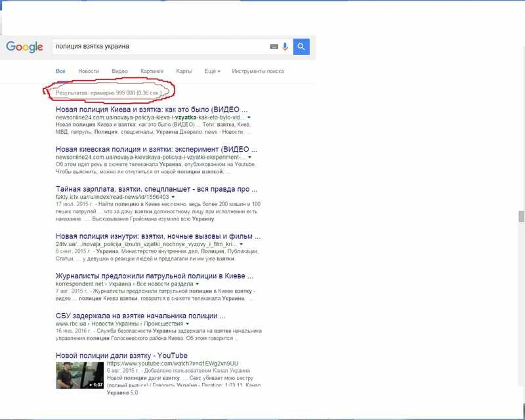Expand arrow next to novaya-kievskaya-policiya URL
The image size is (525, 420).
click(x=250, y=157)
